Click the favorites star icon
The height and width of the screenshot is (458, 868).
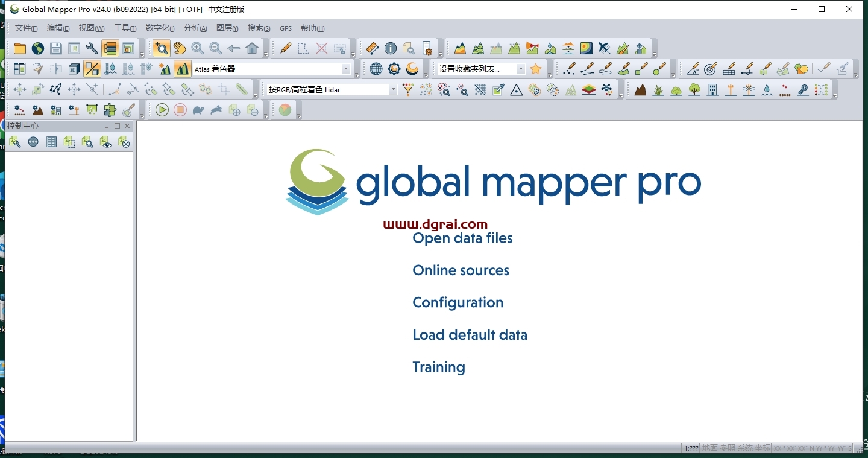(x=536, y=69)
